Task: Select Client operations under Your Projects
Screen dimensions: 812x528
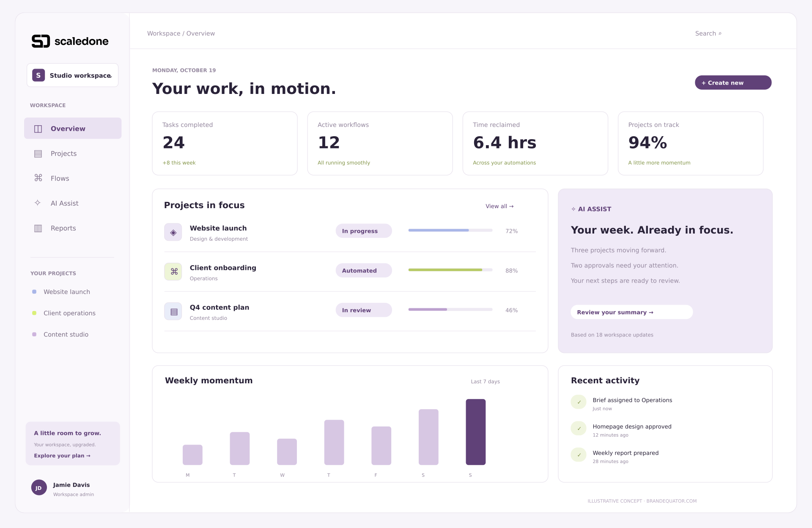Action: pyautogui.click(x=64, y=313)
